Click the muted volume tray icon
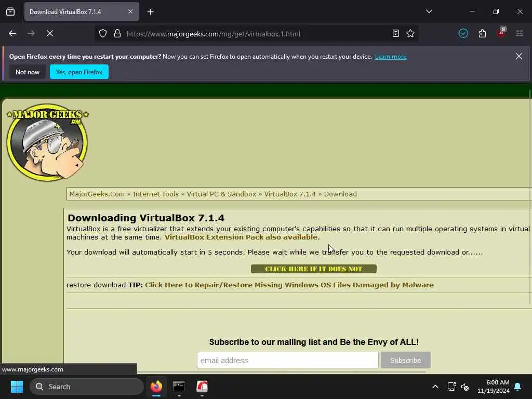532x399 pixels. pos(465,387)
